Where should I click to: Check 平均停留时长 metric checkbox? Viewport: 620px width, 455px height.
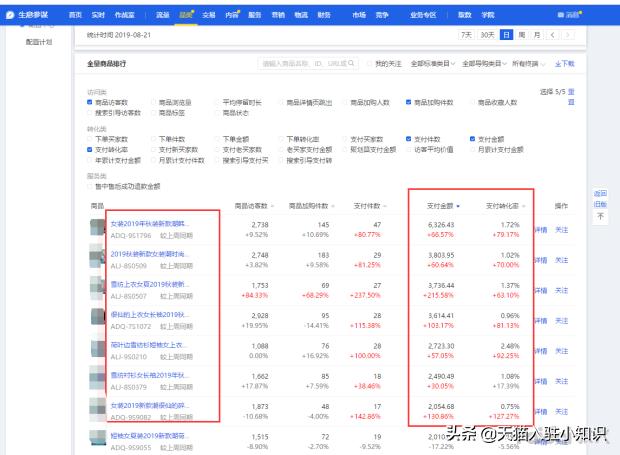pos(217,102)
